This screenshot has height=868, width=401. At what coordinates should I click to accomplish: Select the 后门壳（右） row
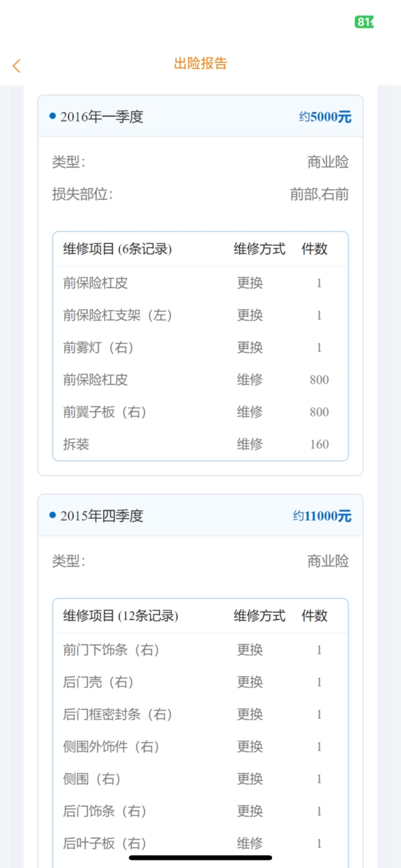tap(200, 682)
